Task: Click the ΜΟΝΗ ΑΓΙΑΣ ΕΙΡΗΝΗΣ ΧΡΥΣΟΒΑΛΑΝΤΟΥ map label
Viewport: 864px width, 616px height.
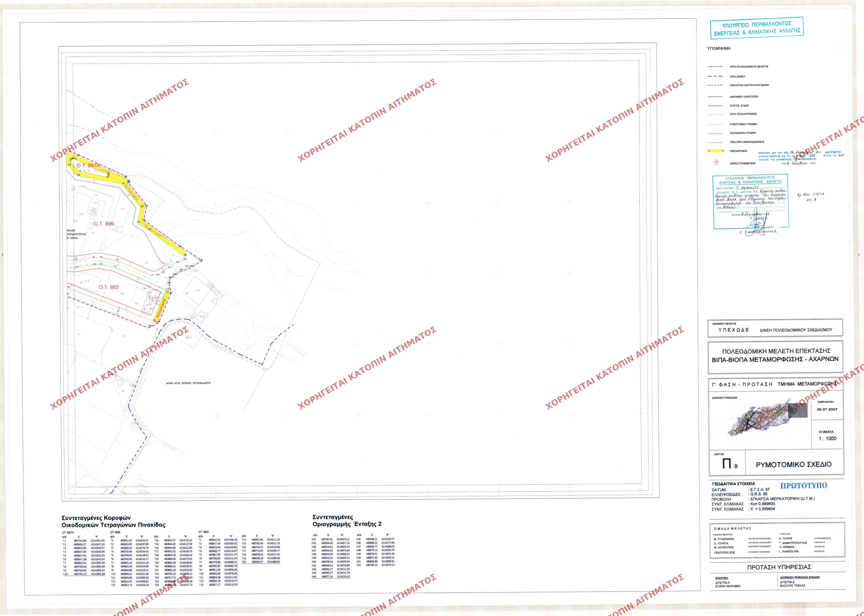Action: click(x=188, y=383)
